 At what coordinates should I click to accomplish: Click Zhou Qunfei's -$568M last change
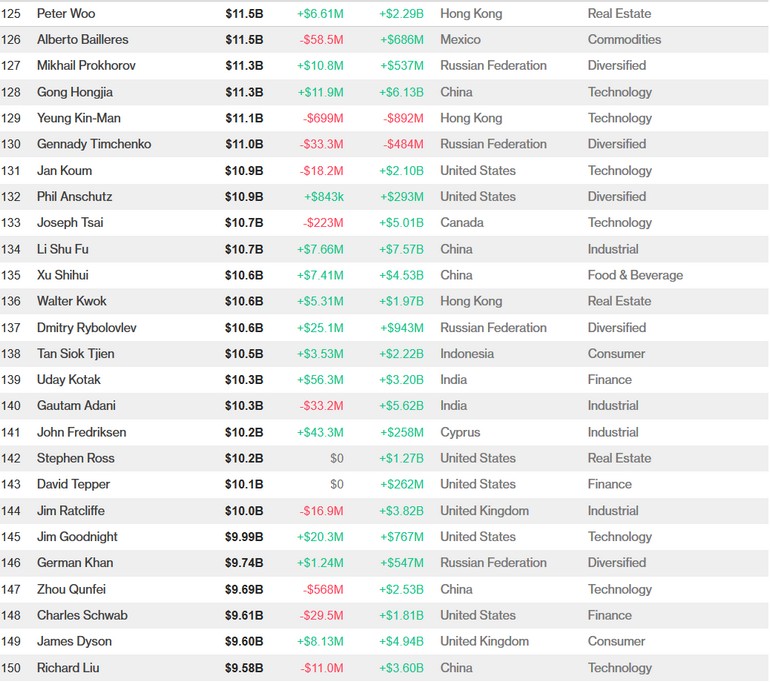pyautogui.click(x=322, y=589)
